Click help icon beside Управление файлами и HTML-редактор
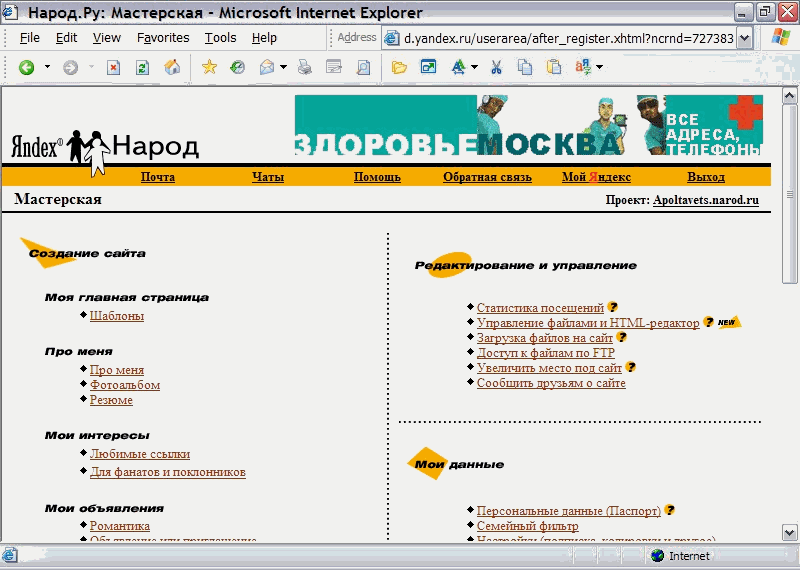The height and width of the screenshot is (570, 800). [708, 322]
